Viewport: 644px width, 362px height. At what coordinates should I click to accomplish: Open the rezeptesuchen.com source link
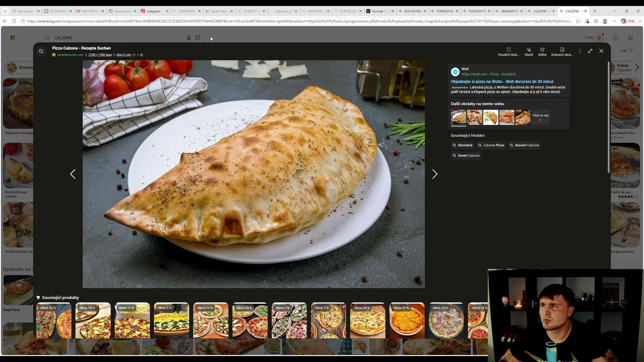tap(70, 55)
